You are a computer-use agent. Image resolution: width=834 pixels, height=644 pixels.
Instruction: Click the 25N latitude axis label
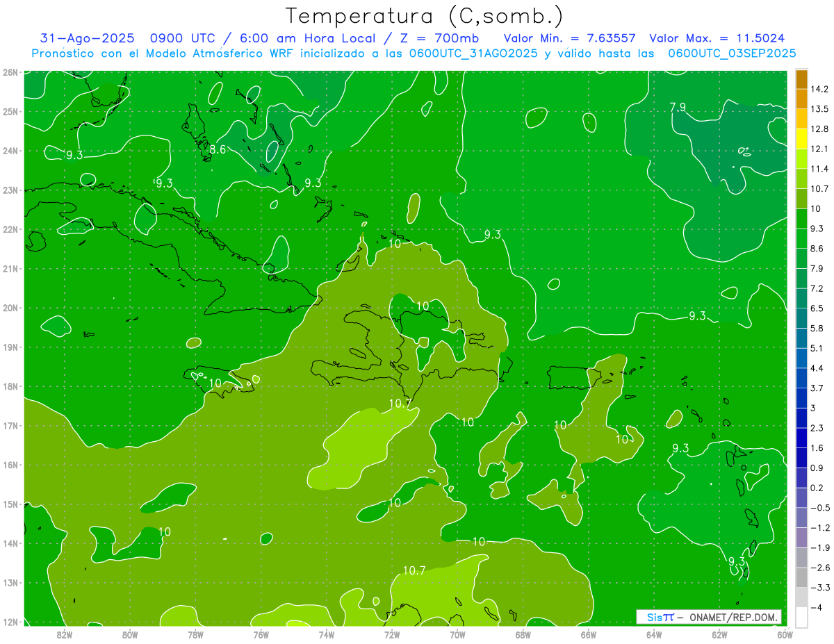coord(10,111)
